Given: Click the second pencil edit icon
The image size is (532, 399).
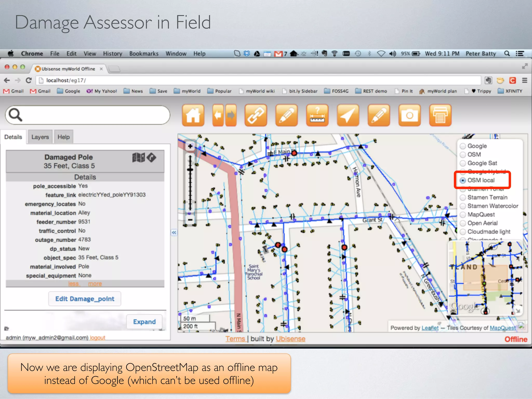Looking at the screenshot, I should 379,115.
